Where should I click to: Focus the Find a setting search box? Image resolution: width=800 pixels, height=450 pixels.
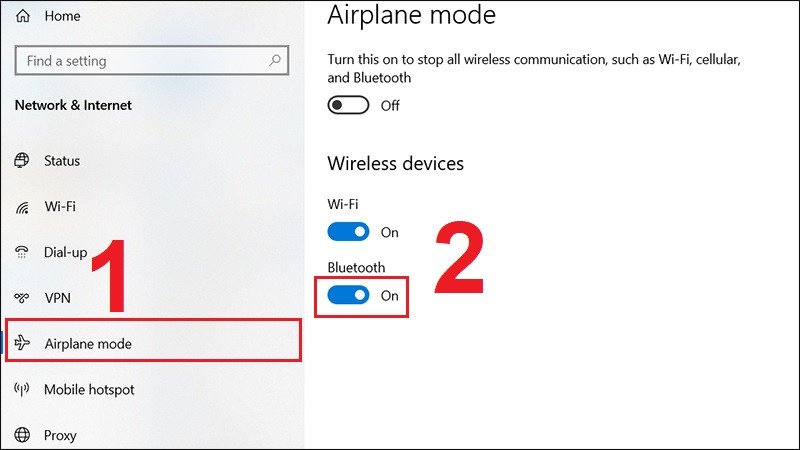[x=140, y=61]
